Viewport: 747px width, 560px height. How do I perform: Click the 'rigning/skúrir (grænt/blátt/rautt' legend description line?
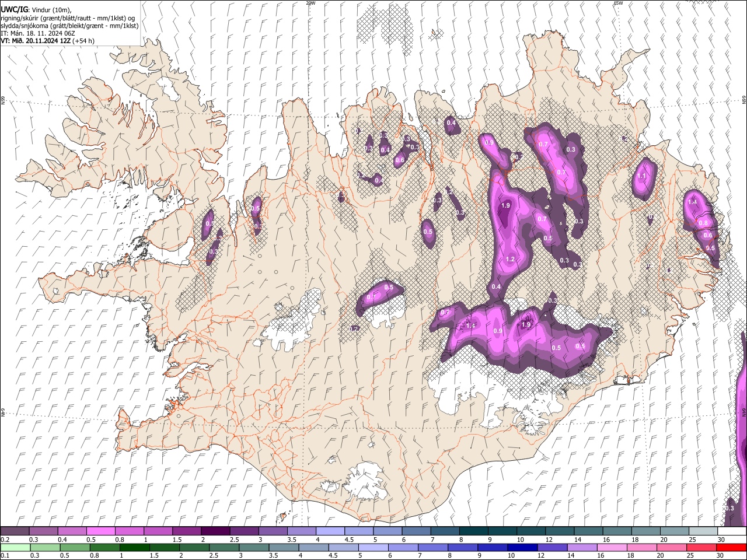click(x=68, y=17)
